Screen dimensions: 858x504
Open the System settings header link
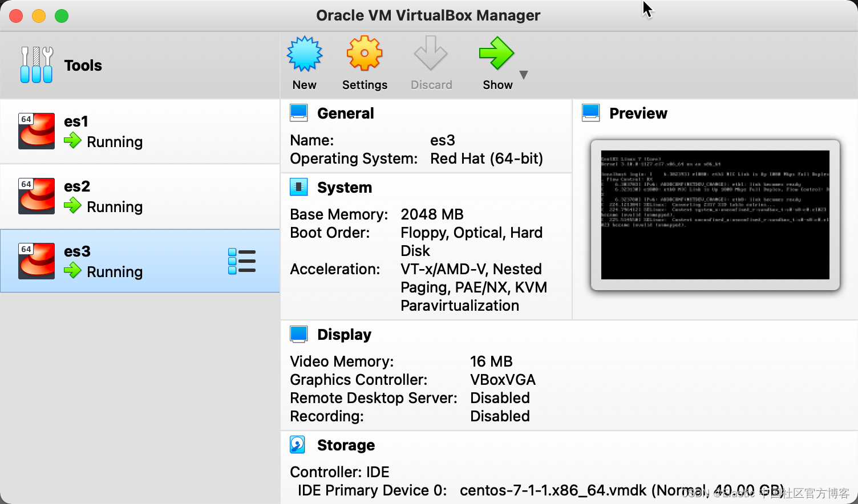click(344, 188)
